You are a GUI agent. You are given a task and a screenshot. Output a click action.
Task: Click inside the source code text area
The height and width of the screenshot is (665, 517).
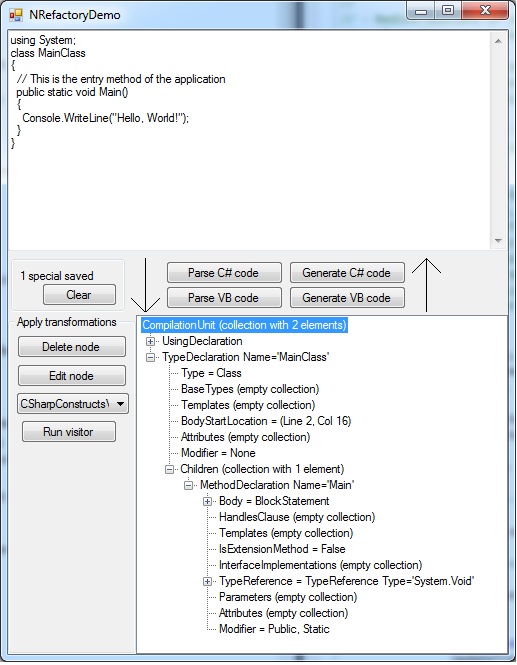[x=249, y=140]
